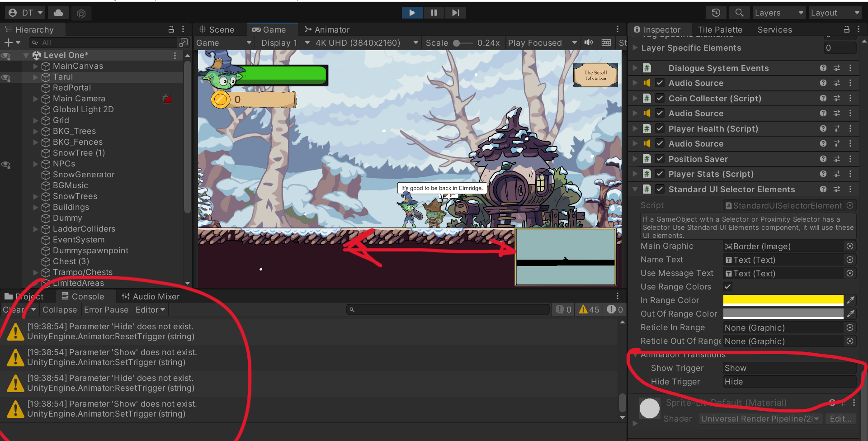Viewport: 868px width, 441px height.
Task: Expand MainCanvas in Hierarchy
Action: tap(36, 66)
